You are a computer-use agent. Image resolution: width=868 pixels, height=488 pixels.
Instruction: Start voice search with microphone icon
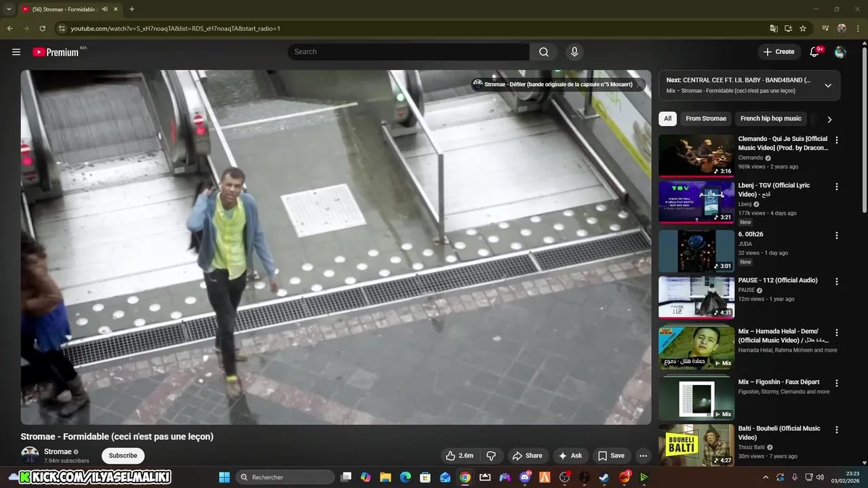point(574,52)
